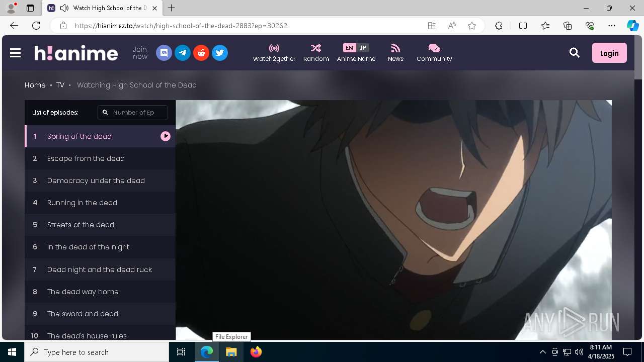This screenshot has height=362, width=644.
Task: Switch anime name language to JP
Action: point(363,48)
